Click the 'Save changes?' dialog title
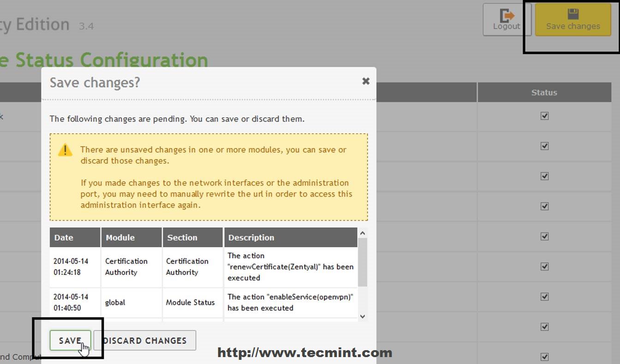The height and width of the screenshot is (364, 620). [95, 83]
